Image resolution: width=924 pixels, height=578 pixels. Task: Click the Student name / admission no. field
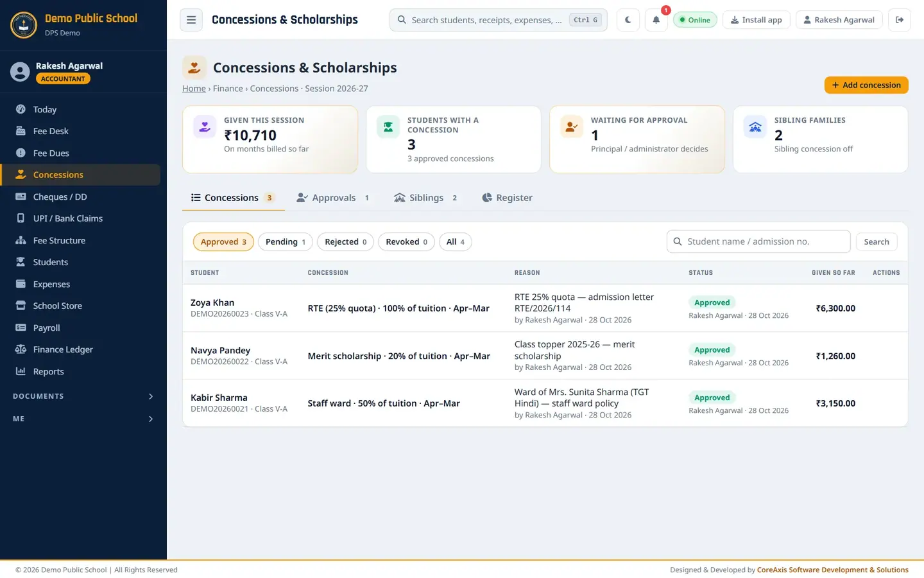(758, 241)
